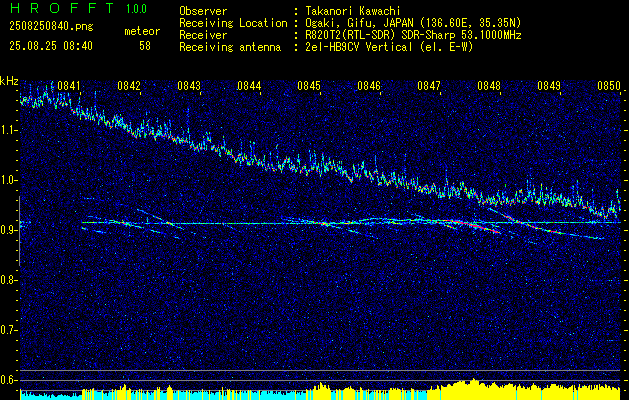
Task: Click the kHz axis unit label
Action: [x=9, y=81]
